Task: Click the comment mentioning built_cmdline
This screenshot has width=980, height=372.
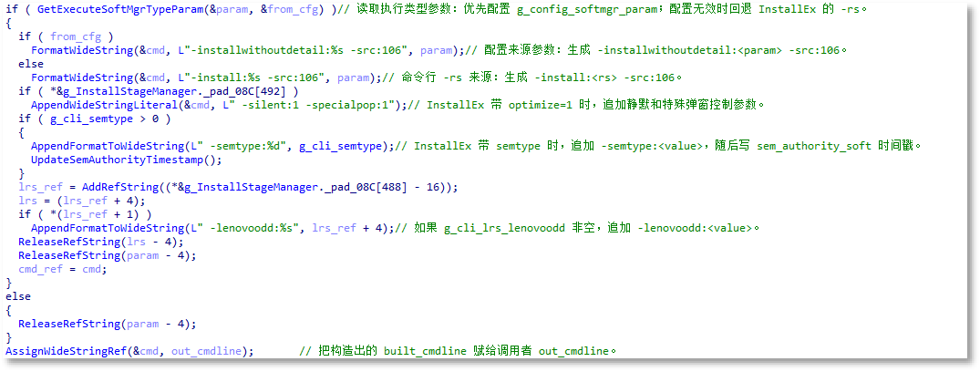Action: point(458,351)
